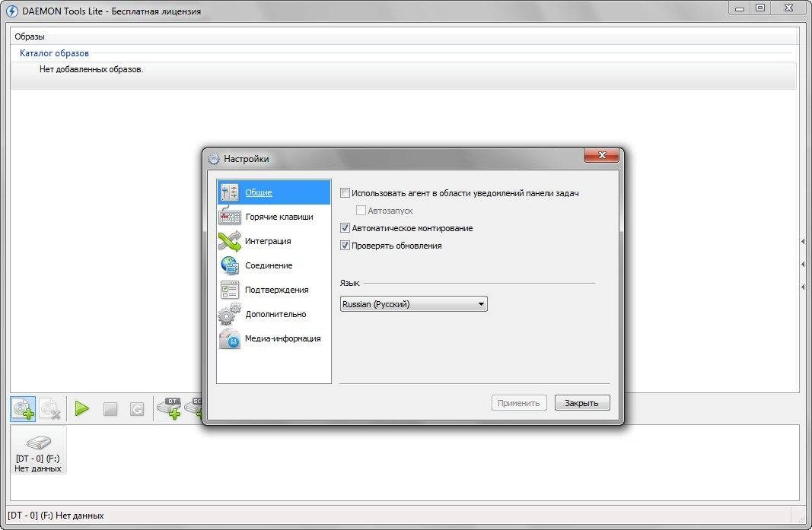Click the 'Нет добавленных образов.' text
The height and width of the screenshot is (530, 812).
[91, 69]
